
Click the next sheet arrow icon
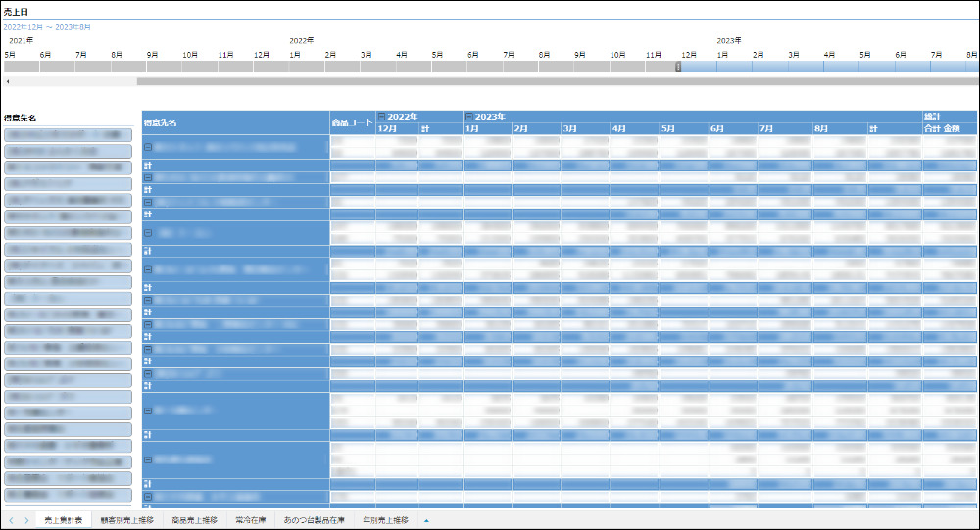pos(25,520)
